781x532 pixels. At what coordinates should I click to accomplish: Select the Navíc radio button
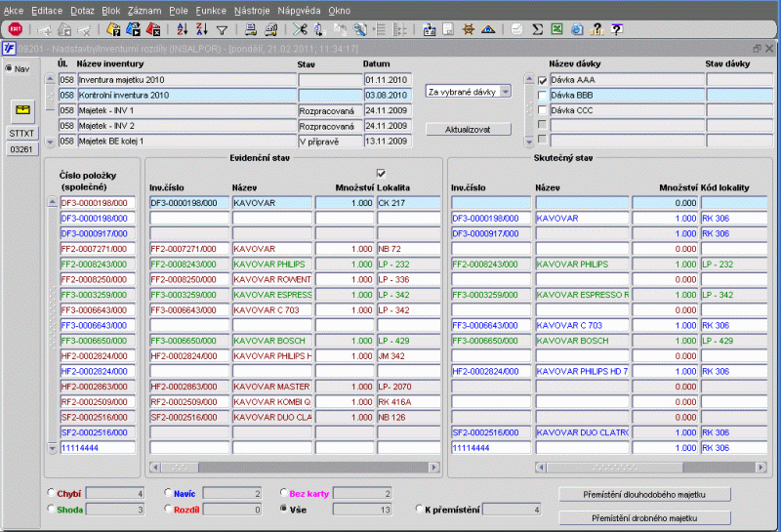pyautogui.click(x=168, y=494)
